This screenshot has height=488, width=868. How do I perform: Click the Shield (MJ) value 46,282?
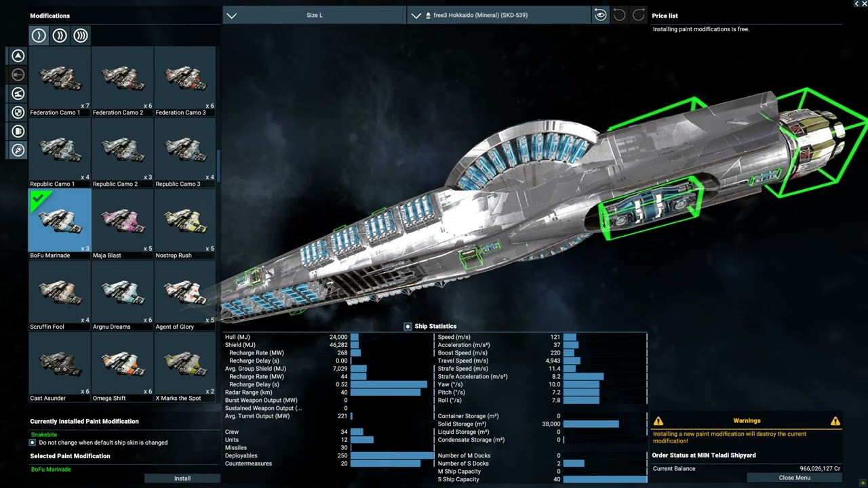pos(338,345)
